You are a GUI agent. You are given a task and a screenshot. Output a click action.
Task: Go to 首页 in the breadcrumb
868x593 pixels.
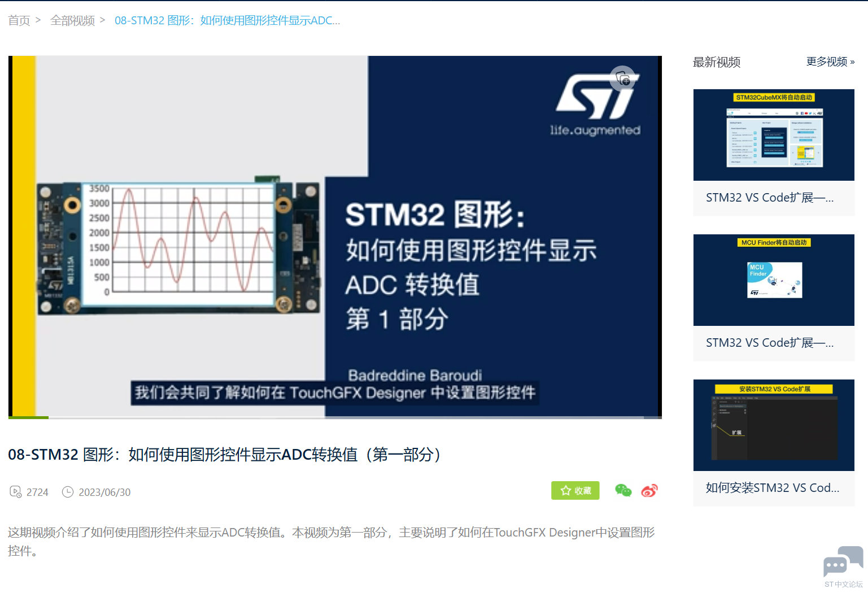click(x=19, y=20)
